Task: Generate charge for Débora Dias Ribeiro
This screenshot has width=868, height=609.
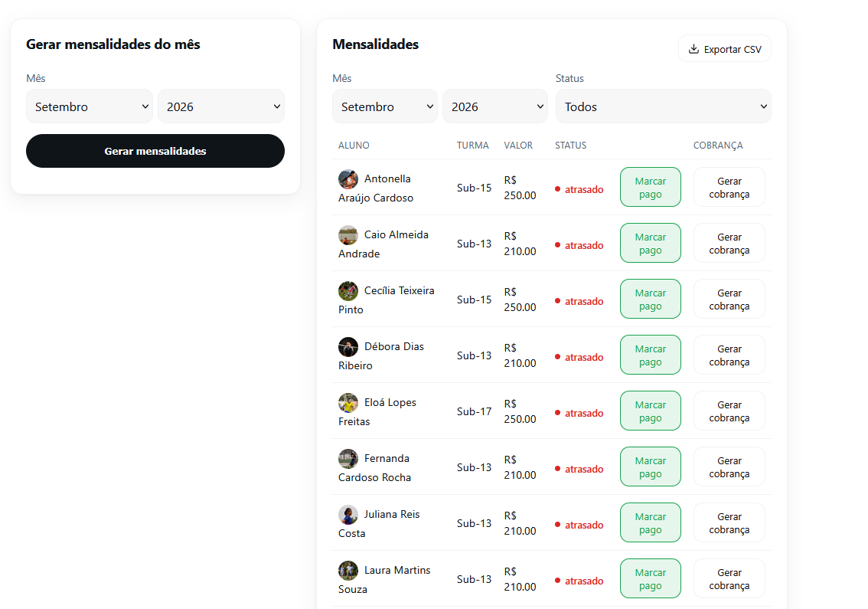Action: (729, 355)
